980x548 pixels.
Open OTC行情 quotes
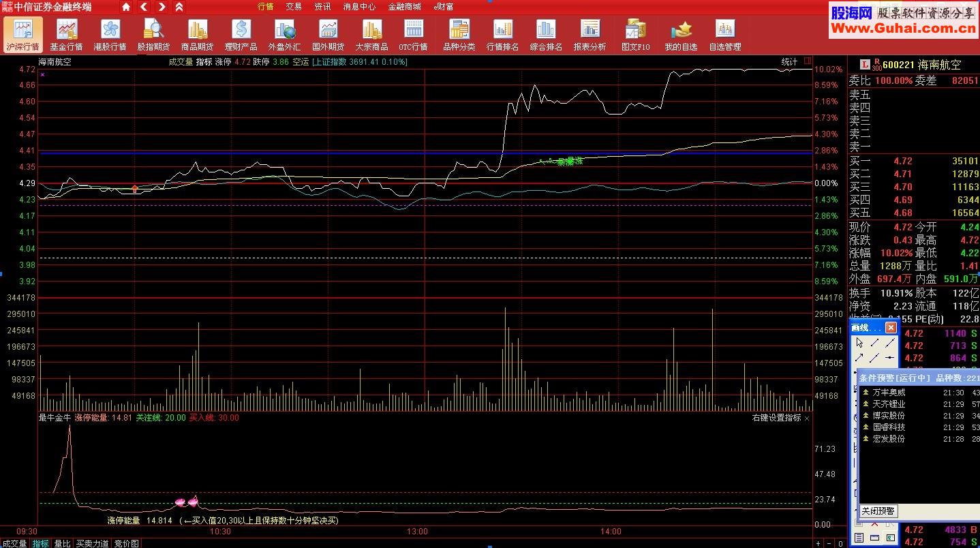click(x=413, y=35)
